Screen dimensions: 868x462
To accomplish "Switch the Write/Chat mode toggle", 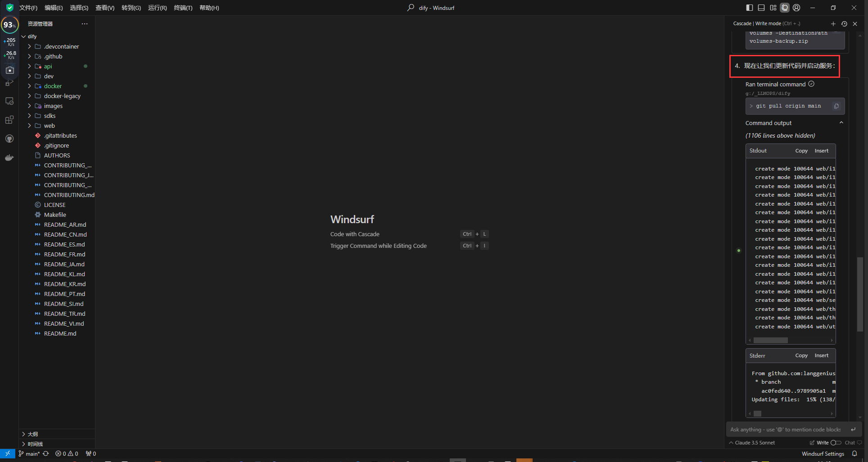I will pos(836,443).
